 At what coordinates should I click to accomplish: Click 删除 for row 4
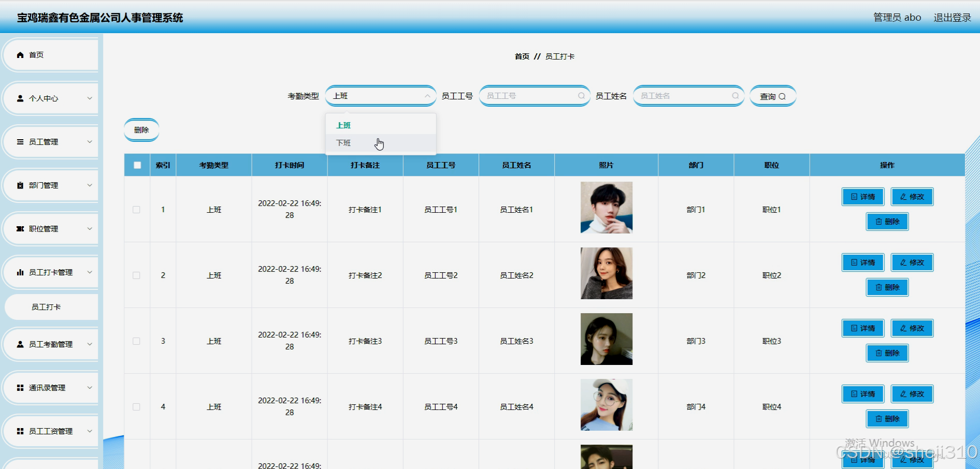click(x=887, y=419)
